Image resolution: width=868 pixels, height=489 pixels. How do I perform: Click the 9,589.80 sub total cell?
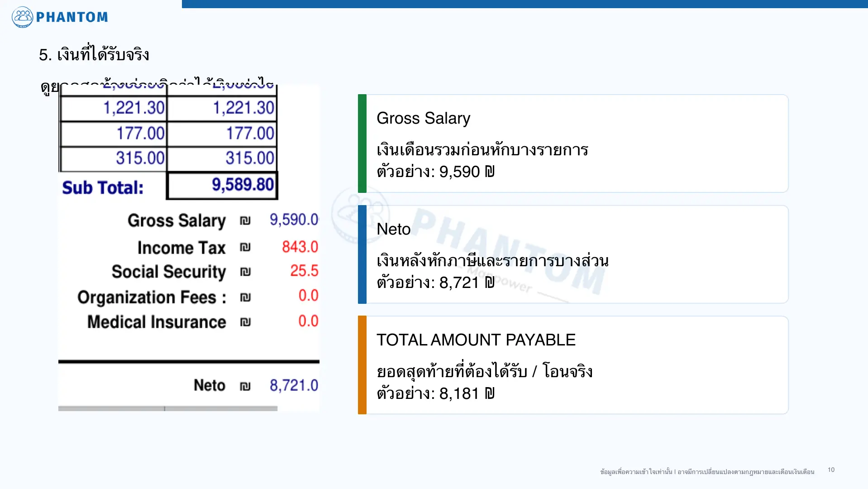[222, 185]
